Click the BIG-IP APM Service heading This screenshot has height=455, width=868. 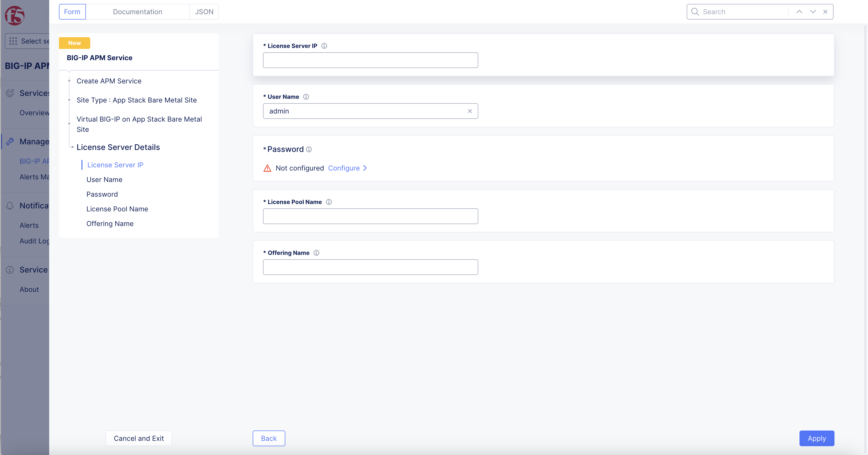tap(99, 58)
